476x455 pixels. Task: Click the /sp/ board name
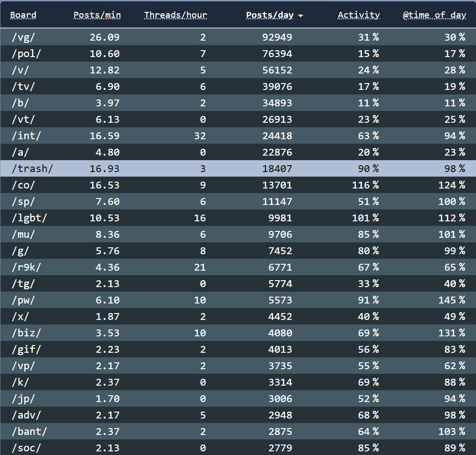[23, 201]
